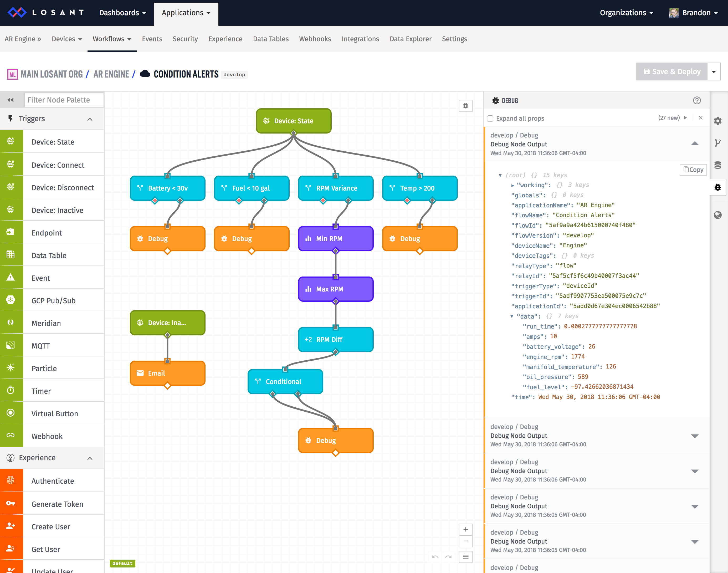Image resolution: width=728 pixels, height=573 pixels.
Task: Open the versions branch icon tab
Action: point(717,143)
